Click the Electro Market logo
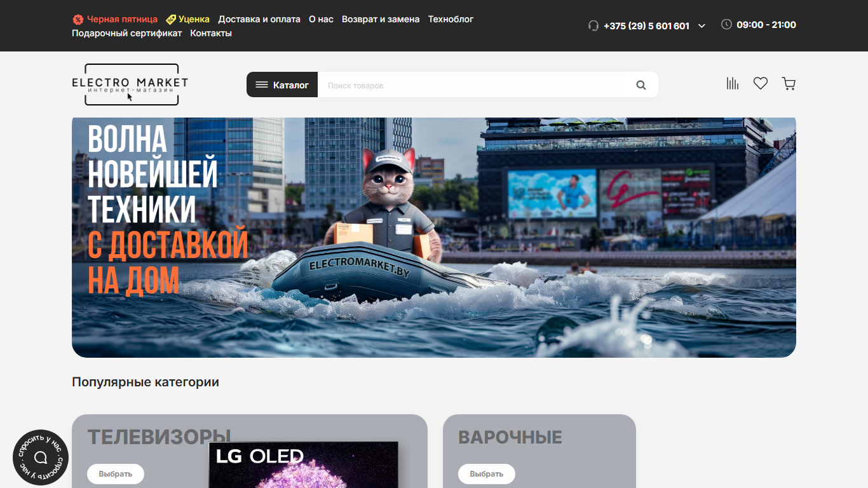The height and width of the screenshot is (488, 868). tap(130, 85)
